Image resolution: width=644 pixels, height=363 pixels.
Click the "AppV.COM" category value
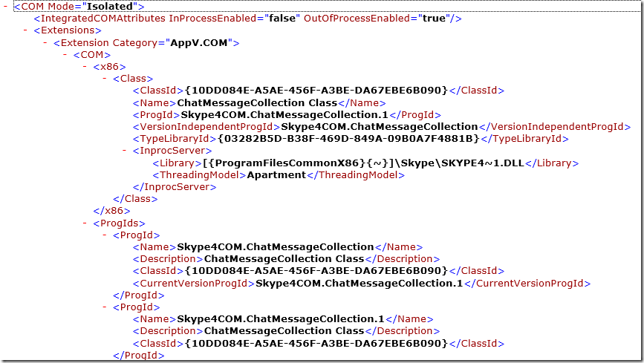click(199, 43)
